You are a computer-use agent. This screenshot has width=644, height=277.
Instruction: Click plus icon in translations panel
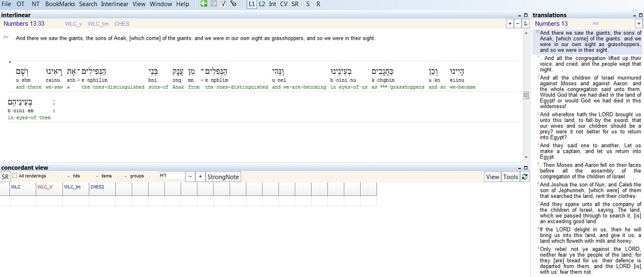(x=639, y=24)
